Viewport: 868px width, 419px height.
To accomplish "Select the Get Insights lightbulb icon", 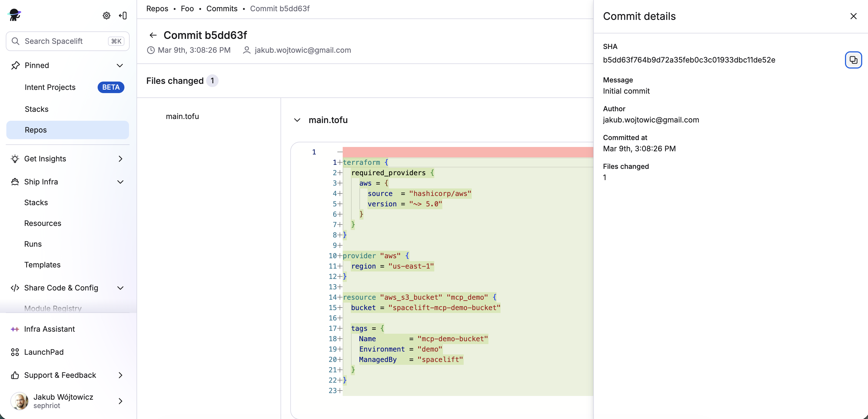I will (x=15, y=159).
